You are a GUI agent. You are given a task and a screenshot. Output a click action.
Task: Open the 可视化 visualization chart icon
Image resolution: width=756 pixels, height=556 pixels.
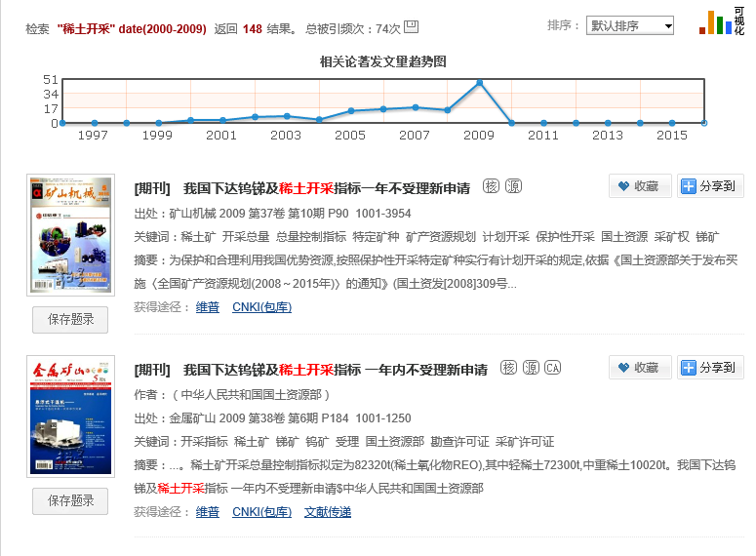721,22
